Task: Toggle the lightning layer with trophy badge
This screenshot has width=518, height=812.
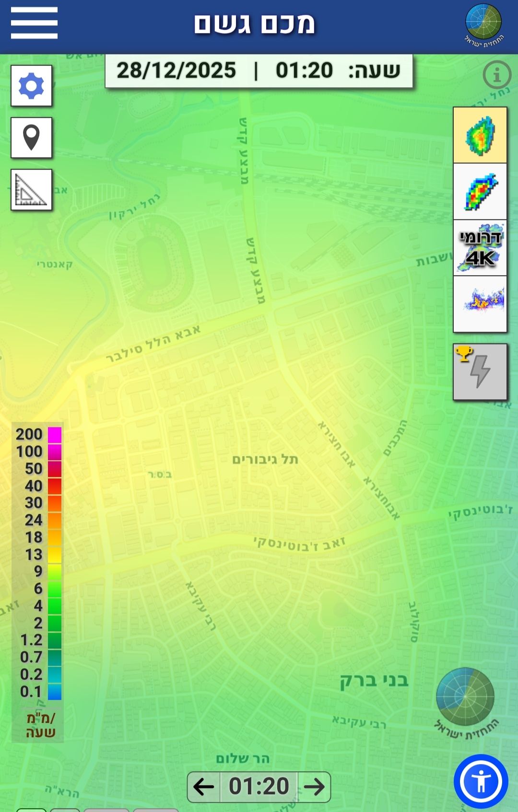Action: click(x=480, y=371)
